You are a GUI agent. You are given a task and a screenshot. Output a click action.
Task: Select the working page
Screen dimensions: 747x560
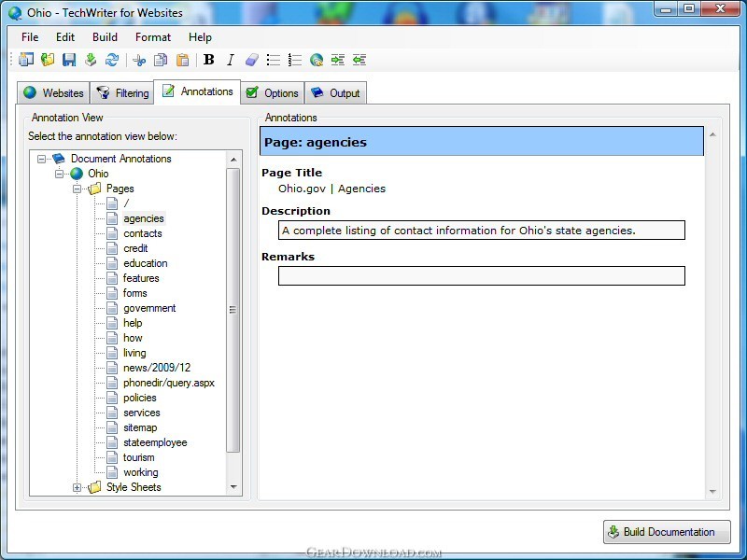(141, 472)
